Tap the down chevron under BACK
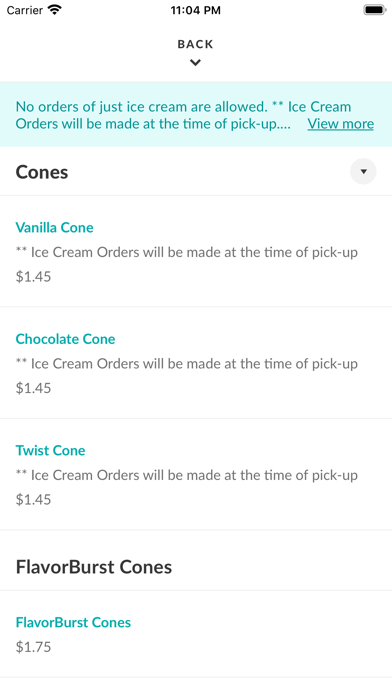392x696 pixels. click(195, 63)
